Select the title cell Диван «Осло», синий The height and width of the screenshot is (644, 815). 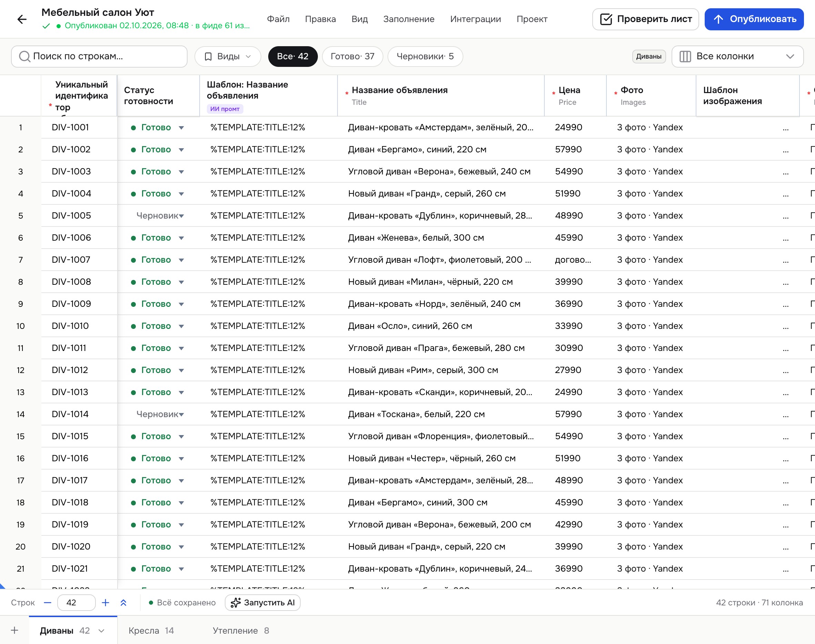point(441,326)
